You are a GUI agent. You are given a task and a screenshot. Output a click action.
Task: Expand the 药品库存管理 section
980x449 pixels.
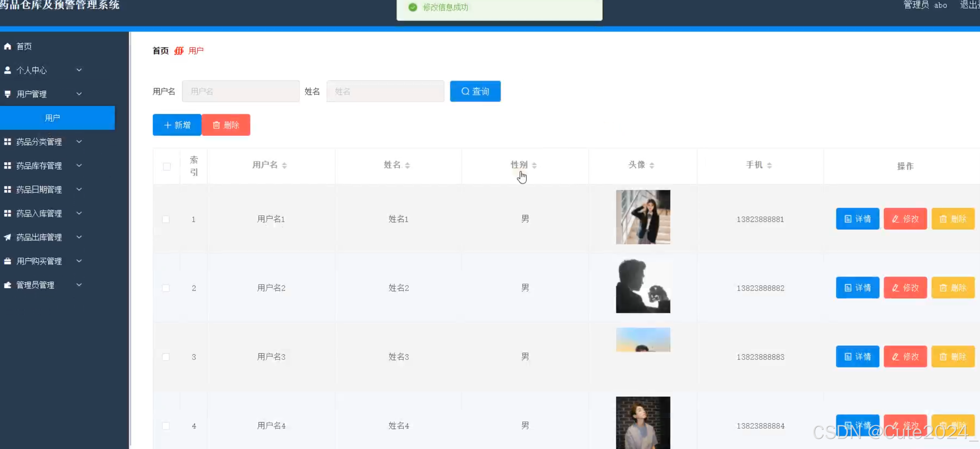click(x=79, y=166)
